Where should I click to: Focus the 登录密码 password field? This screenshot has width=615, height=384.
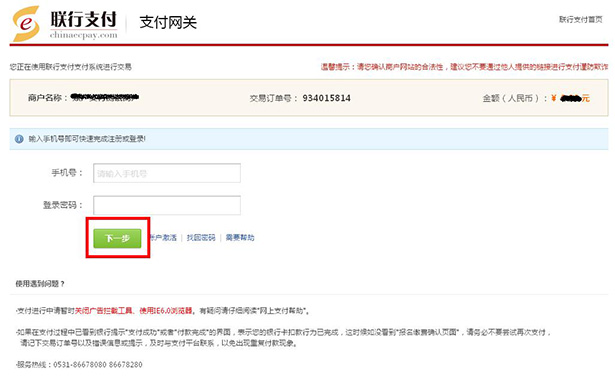[x=167, y=205]
